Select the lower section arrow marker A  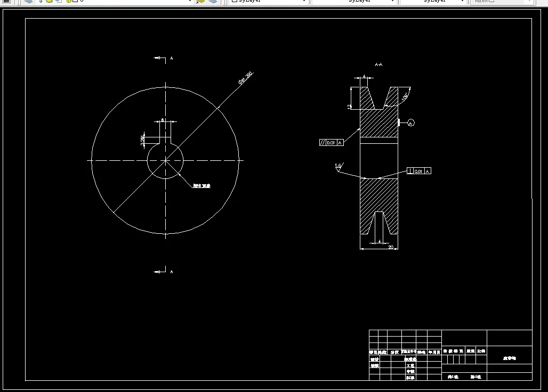[x=163, y=271]
